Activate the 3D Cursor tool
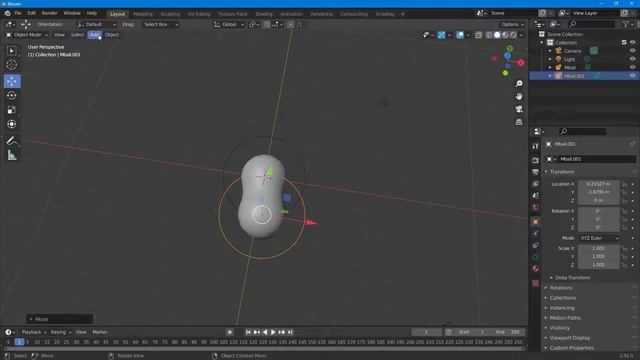 (12, 64)
